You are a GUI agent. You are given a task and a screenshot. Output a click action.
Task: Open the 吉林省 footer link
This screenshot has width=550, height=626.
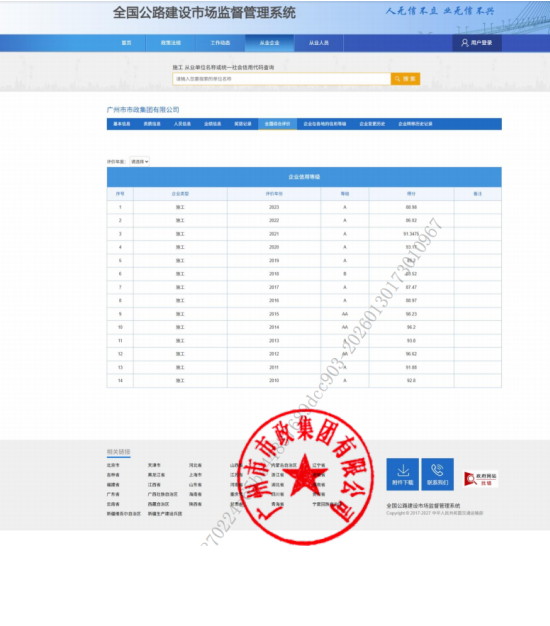(x=113, y=475)
